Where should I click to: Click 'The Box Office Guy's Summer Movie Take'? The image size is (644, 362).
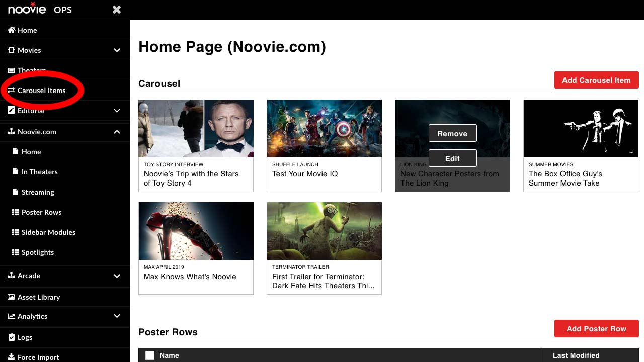tap(566, 178)
